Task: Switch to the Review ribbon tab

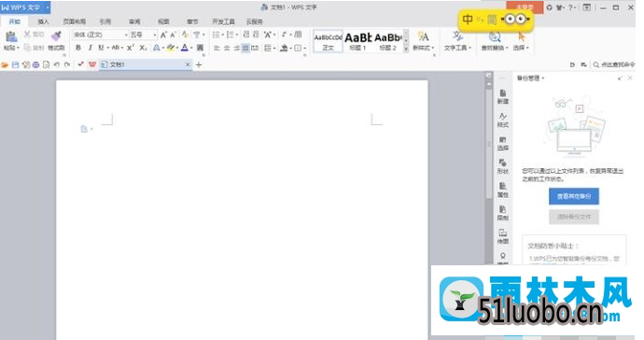Action: click(x=134, y=21)
